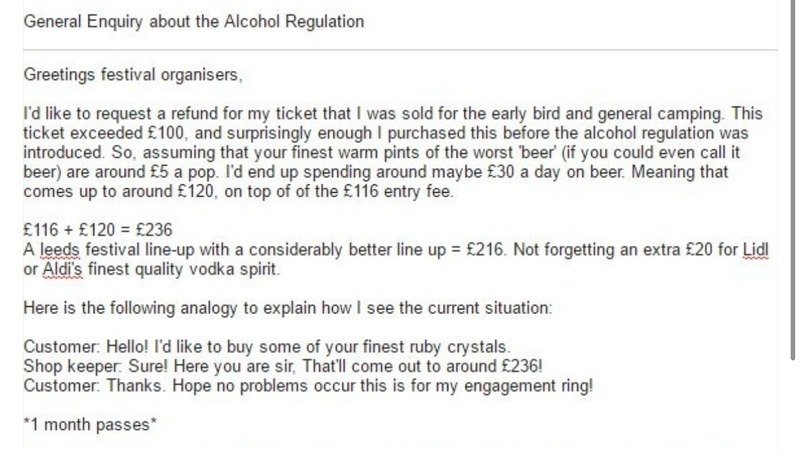Click the line mentioning "engagement ring"
Screen dimensions: 800x450
308,385
